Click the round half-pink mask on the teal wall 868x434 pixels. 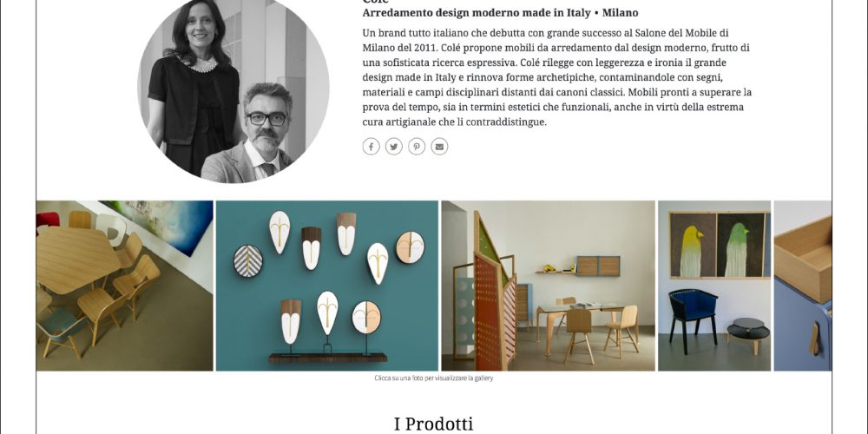coord(411,247)
